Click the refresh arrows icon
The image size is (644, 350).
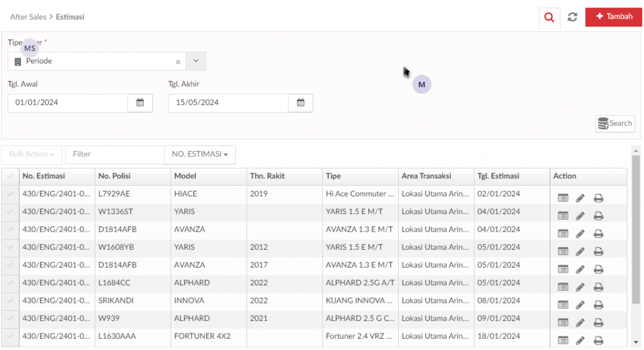572,17
